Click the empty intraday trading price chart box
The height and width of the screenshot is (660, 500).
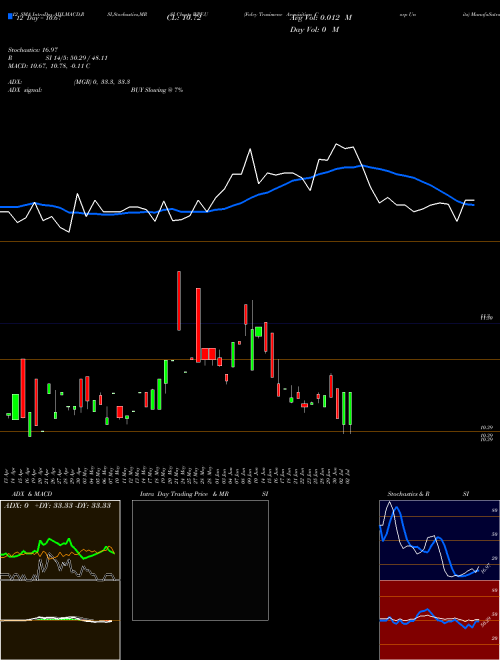[200, 560]
